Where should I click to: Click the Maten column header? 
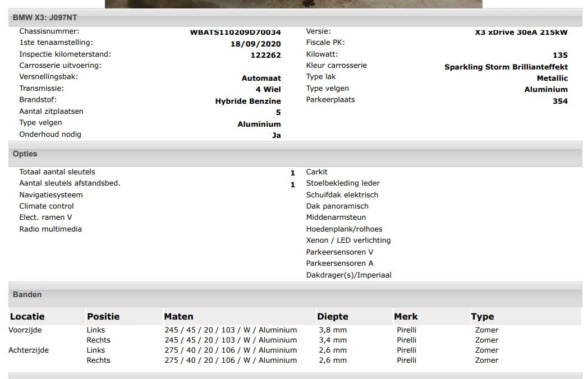[x=178, y=317]
